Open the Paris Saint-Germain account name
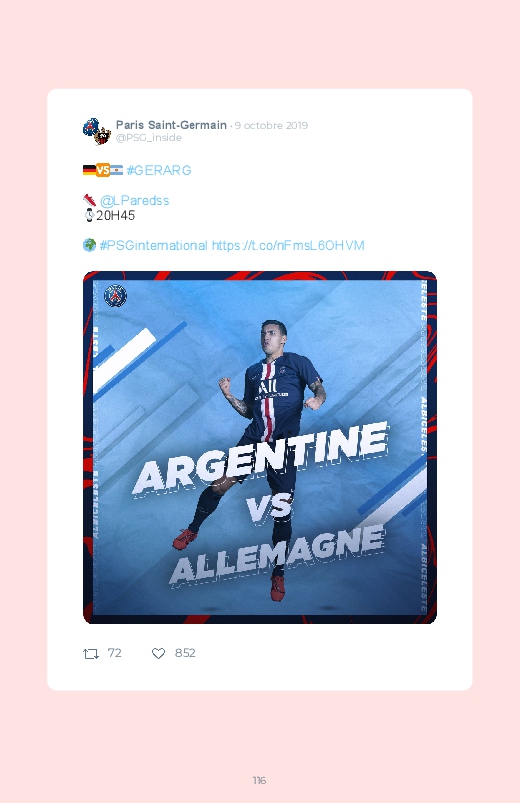520x803 pixels. (171, 125)
